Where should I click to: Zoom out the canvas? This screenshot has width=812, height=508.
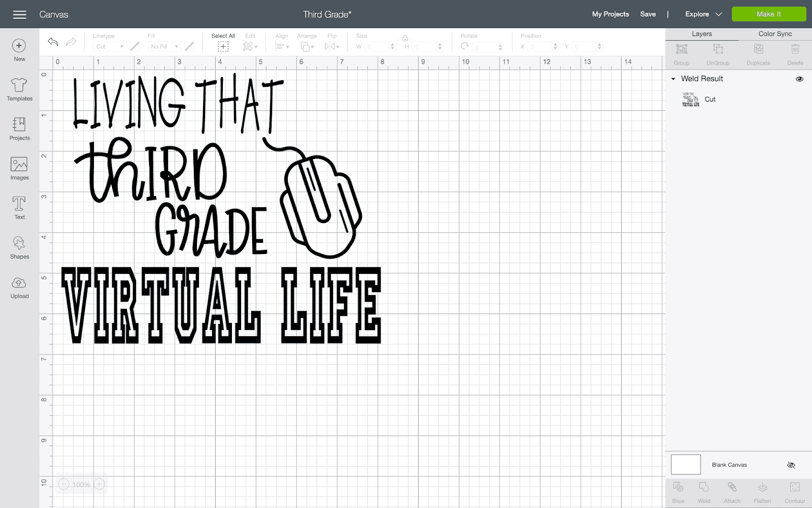click(63, 484)
